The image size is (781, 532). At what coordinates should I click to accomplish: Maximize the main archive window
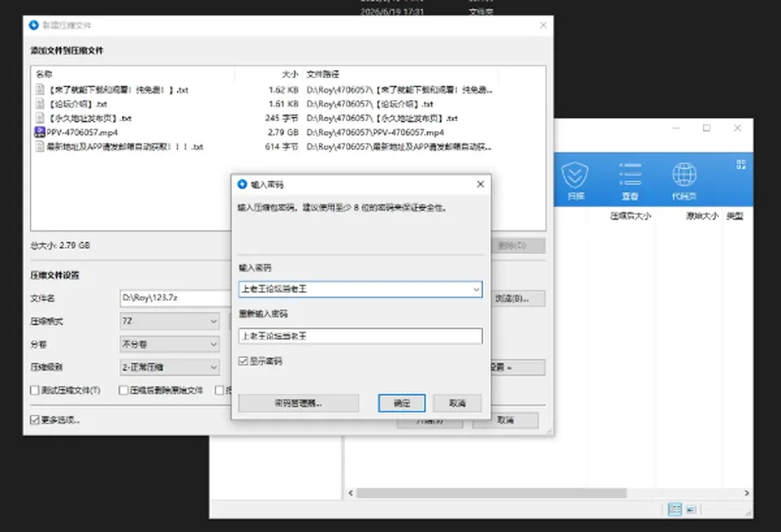click(706, 128)
